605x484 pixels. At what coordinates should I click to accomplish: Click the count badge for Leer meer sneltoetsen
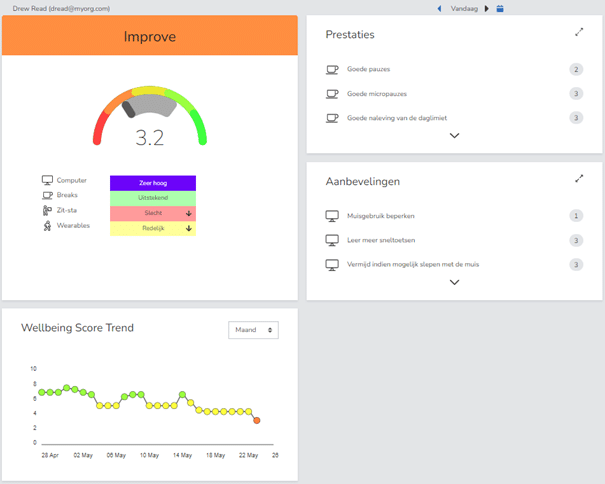pos(576,240)
